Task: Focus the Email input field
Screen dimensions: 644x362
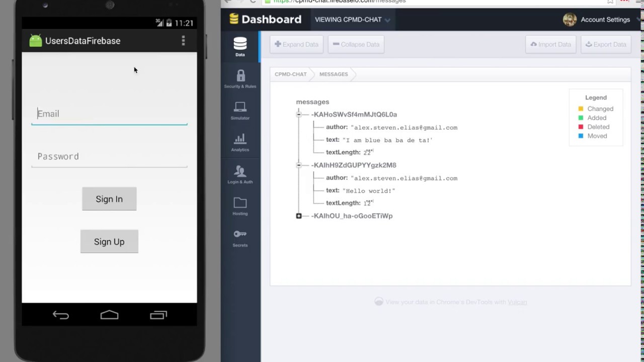Action: 109,114
